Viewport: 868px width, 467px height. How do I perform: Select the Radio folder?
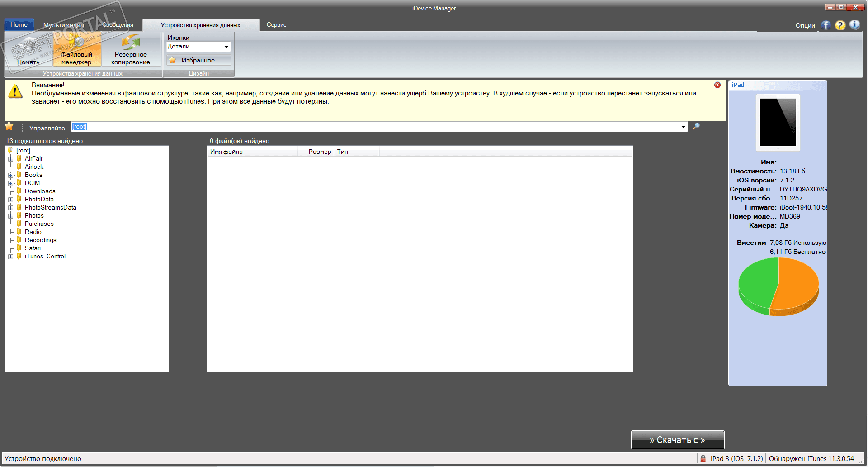click(x=33, y=232)
